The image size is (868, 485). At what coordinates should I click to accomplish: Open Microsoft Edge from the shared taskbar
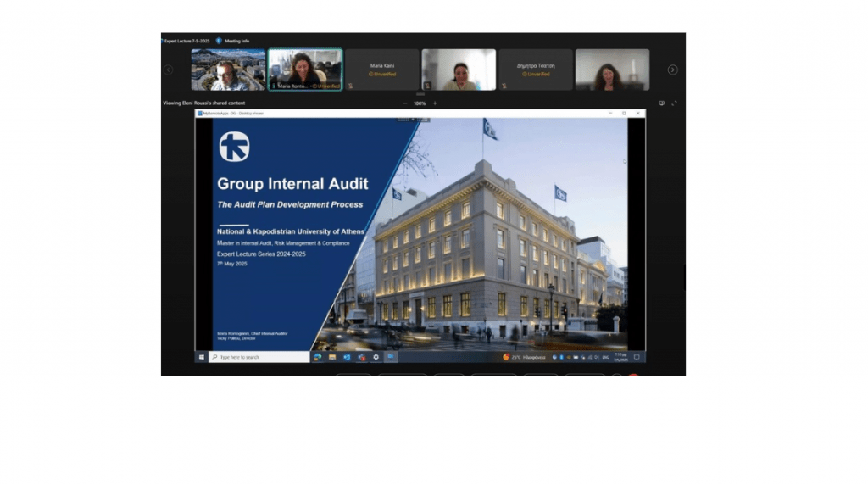tap(318, 357)
